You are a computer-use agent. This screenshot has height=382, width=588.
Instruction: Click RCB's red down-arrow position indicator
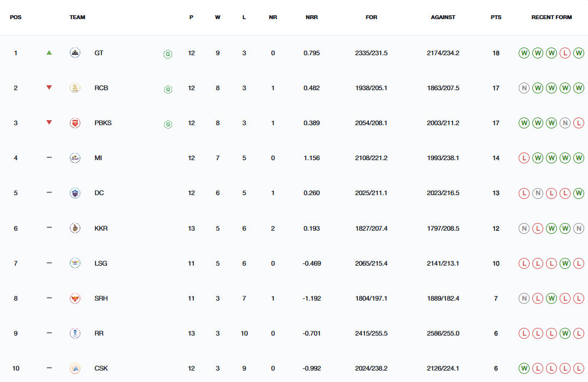point(49,88)
